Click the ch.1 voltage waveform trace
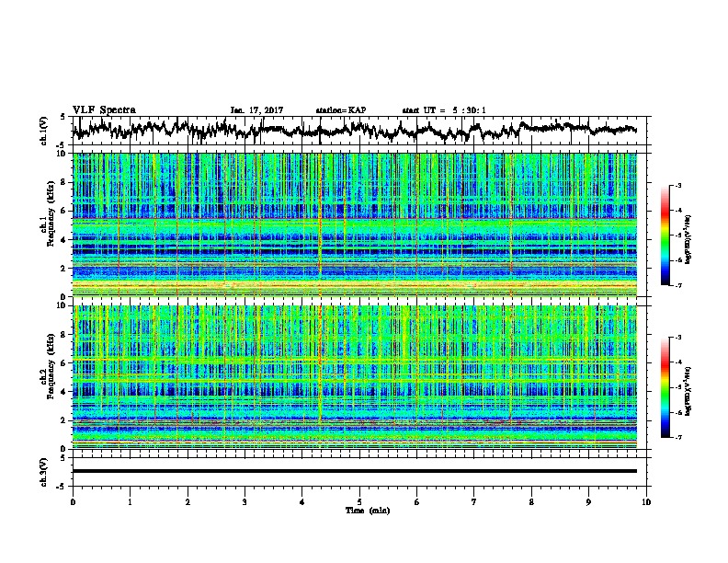 [x=355, y=131]
